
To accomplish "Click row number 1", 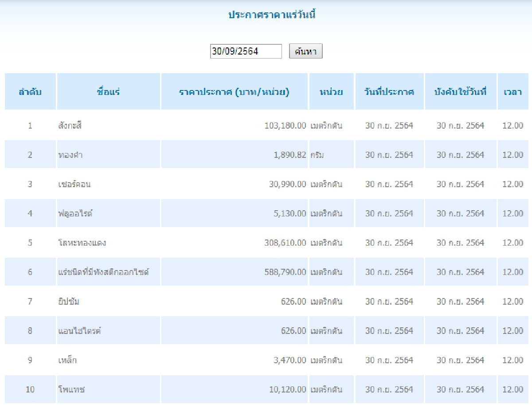I will [30, 126].
